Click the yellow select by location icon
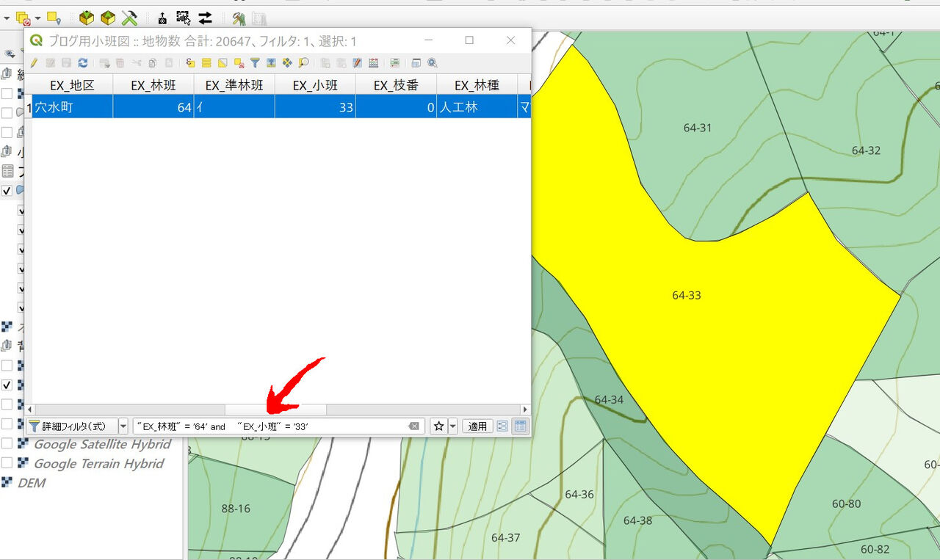Screen dimensions: 940x560 (54, 18)
